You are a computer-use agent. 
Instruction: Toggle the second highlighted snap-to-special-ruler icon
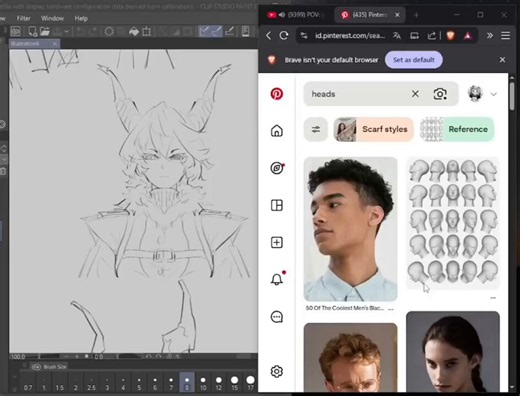pyautogui.click(x=217, y=32)
